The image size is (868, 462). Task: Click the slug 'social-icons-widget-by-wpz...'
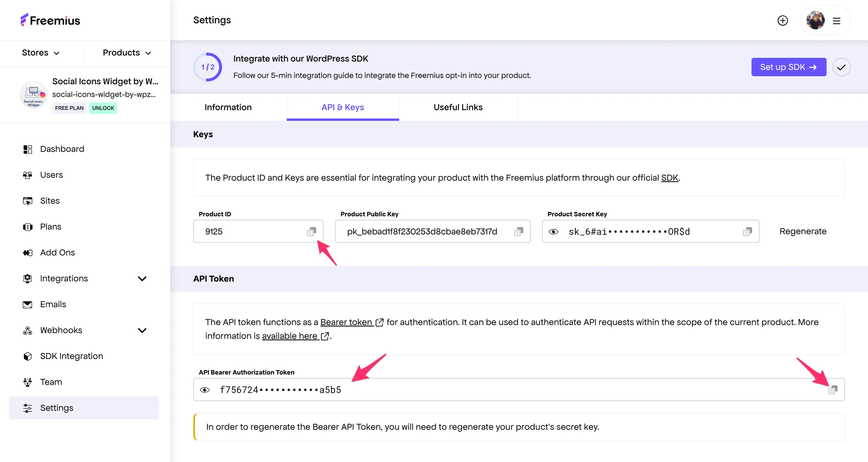tap(104, 94)
